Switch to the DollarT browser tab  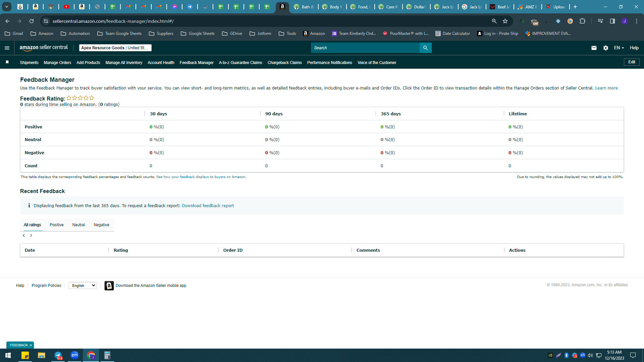416,7
